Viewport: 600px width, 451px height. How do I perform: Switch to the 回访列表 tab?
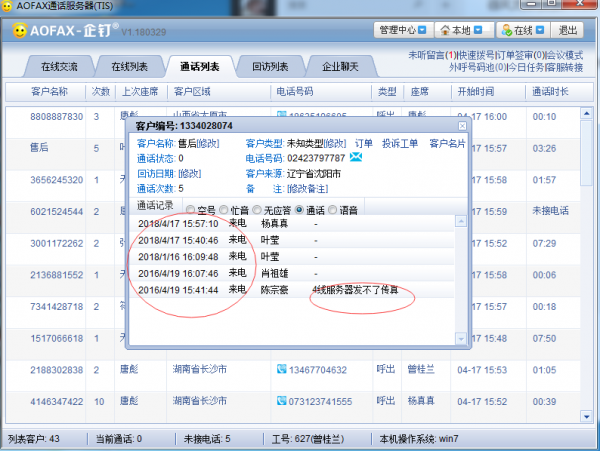[270, 67]
